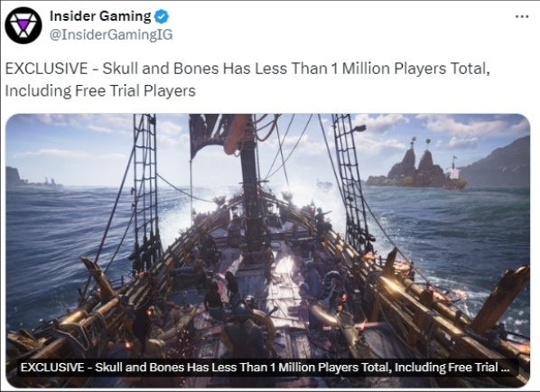The image size is (540, 392).
Task: Click the blue verified badge
Action: pyautogui.click(x=161, y=16)
